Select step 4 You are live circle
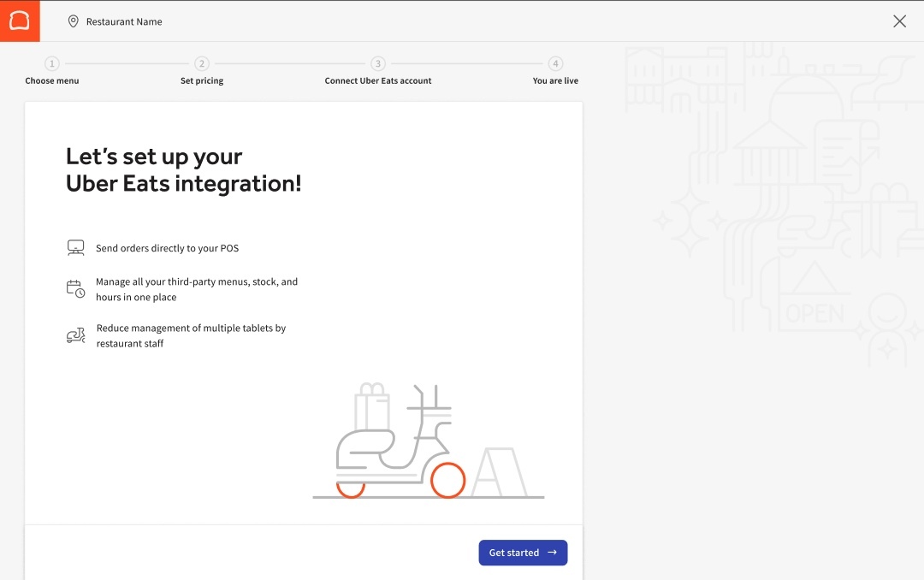 tap(555, 63)
